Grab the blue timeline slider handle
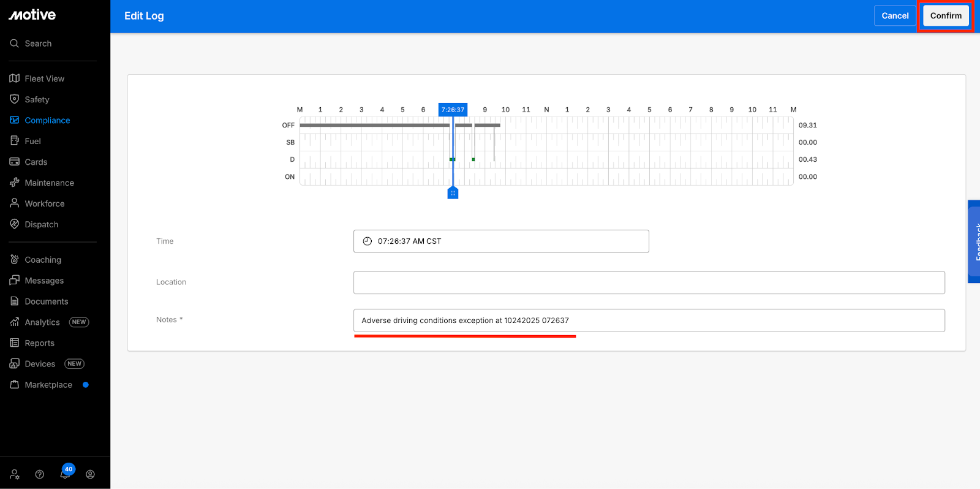Image resolution: width=980 pixels, height=489 pixels. (453, 193)
